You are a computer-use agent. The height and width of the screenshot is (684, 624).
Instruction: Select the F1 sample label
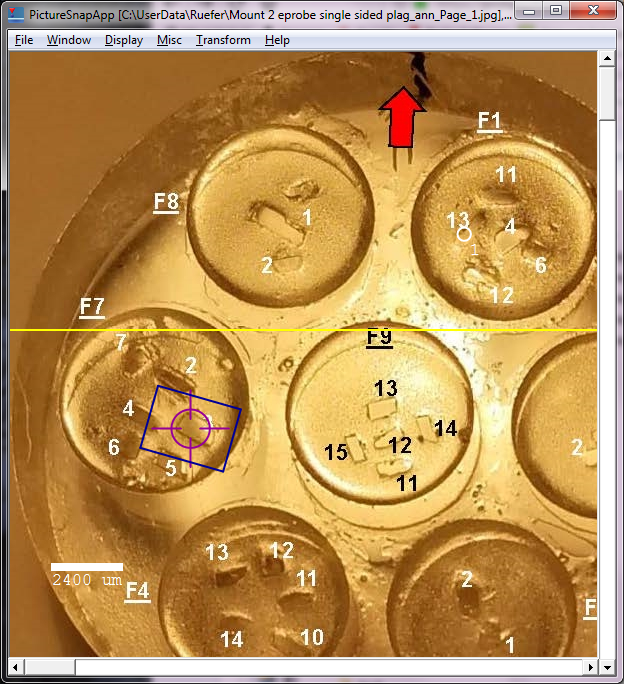489,121
